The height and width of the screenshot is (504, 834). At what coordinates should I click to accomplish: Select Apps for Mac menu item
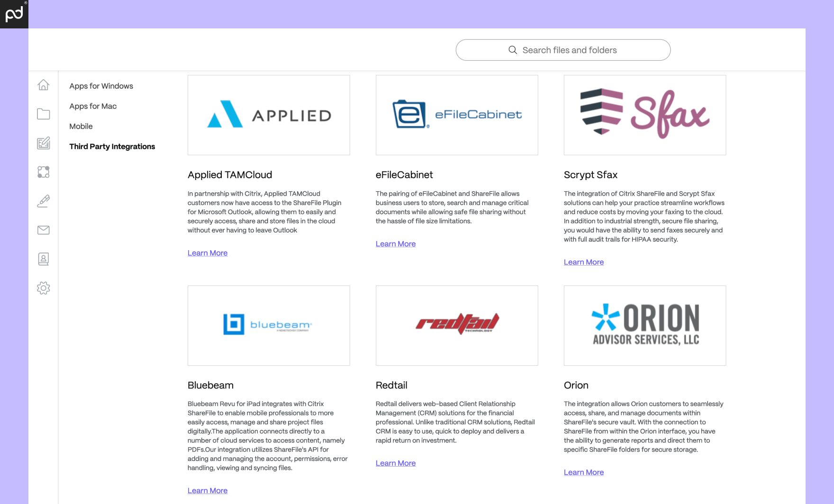pos(93,106)
